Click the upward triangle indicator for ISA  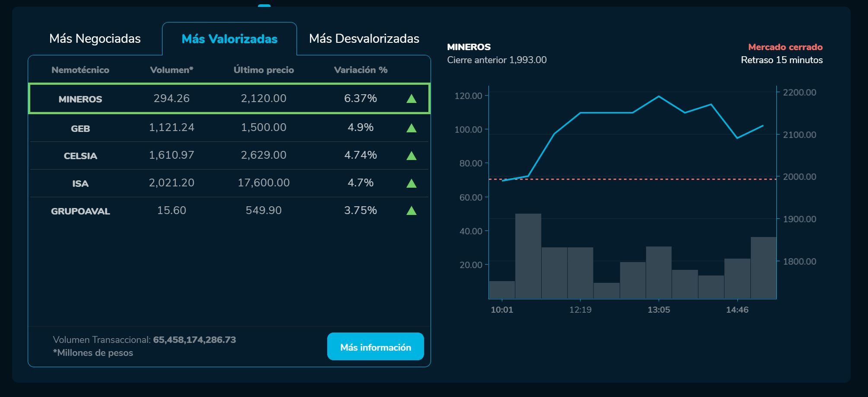pyautogui.click(x=412, y=182)
